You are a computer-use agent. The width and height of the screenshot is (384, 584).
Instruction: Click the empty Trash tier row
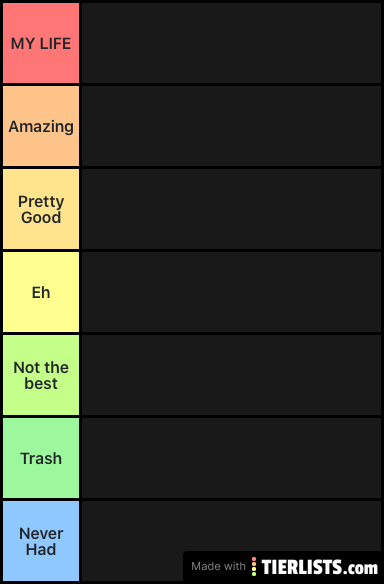click(x=231, y=458)
